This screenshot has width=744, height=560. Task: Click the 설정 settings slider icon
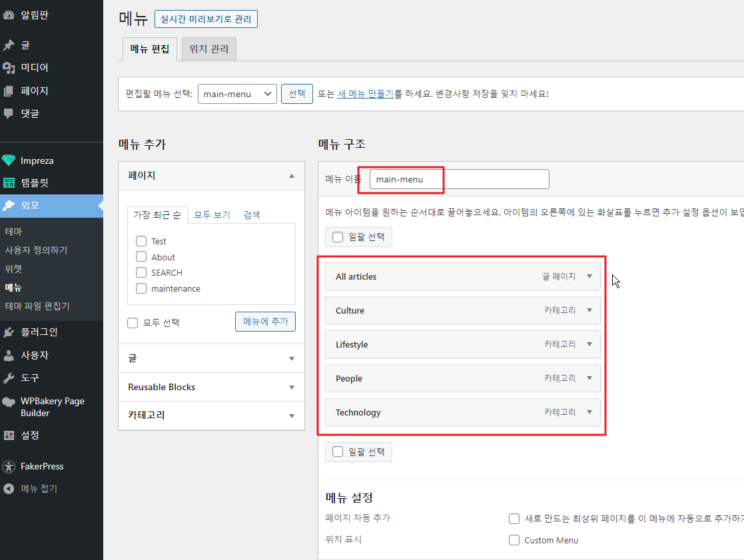pyautogui.click(x=9, y=435)
